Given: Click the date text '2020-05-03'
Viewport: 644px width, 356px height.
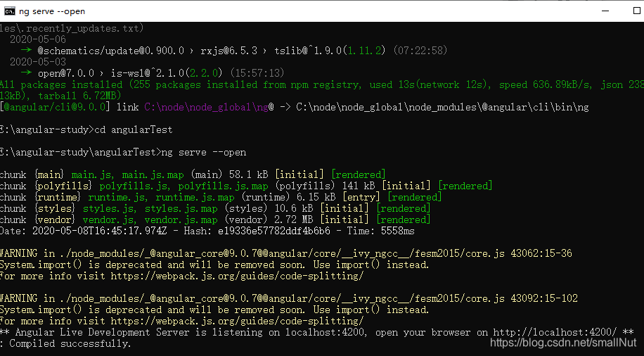Looking at the screenshot, I should click(38, 62).
